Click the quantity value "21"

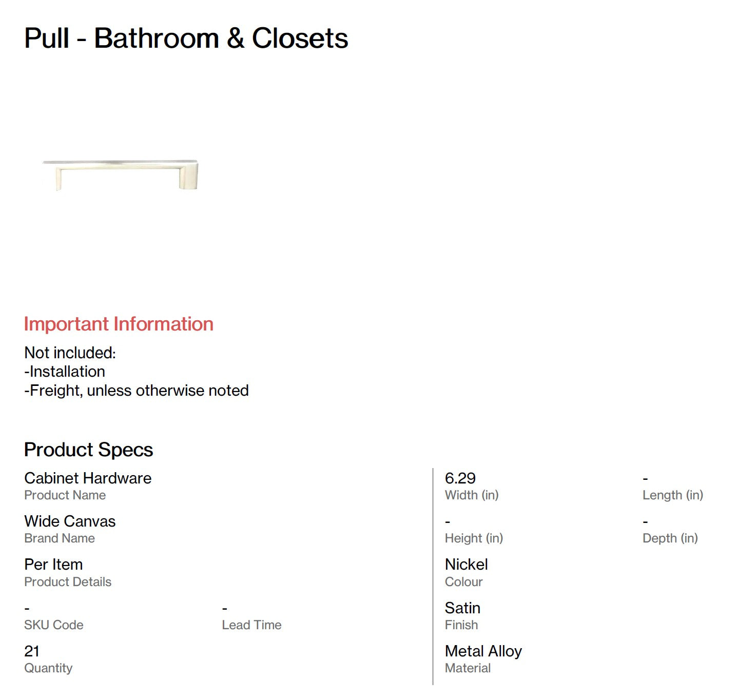32,651
